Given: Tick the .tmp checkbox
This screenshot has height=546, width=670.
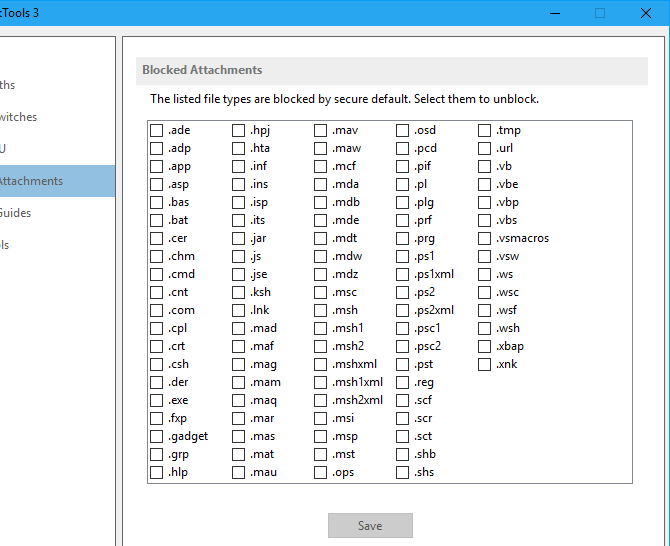Looking at the screenshot, I should pos(485,130).
